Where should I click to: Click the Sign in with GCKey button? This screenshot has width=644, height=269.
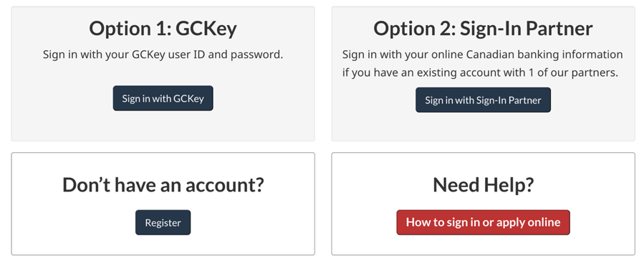[x=163, y=98]
